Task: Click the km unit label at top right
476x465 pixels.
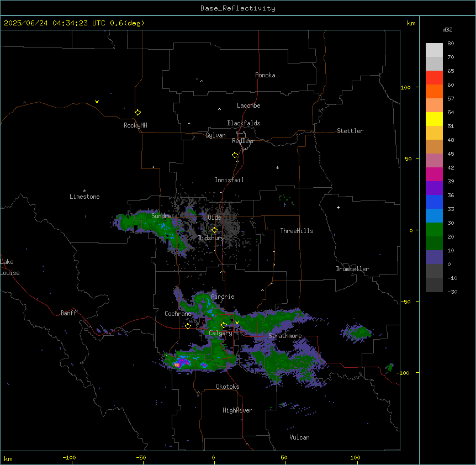Action: (x=411, y=23)
